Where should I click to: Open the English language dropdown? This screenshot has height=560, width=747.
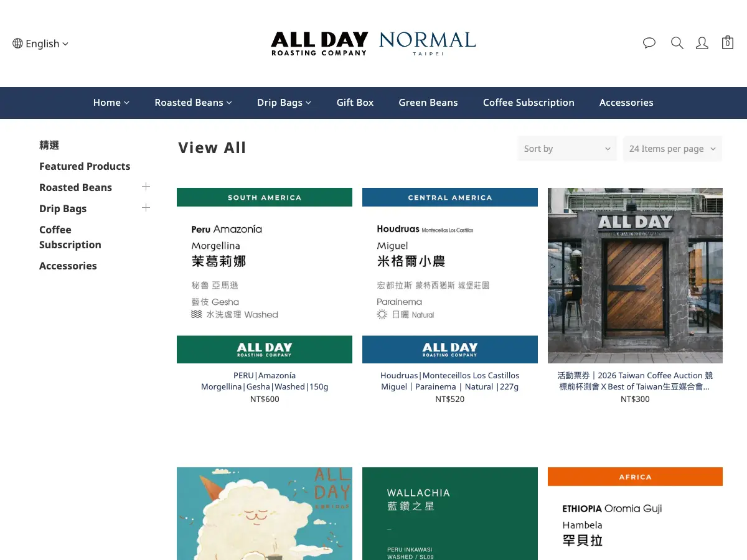tap(40, 44)
